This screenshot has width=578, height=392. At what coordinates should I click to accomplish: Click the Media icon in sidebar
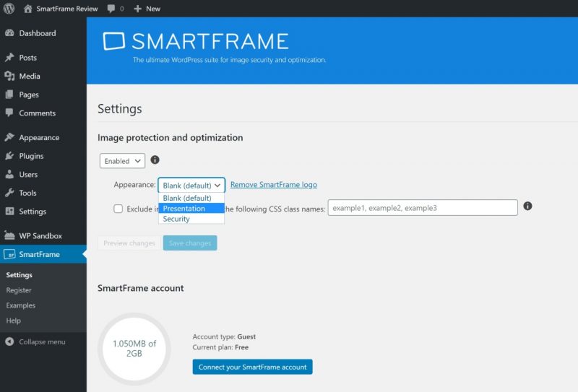click(x=9, y=76)
